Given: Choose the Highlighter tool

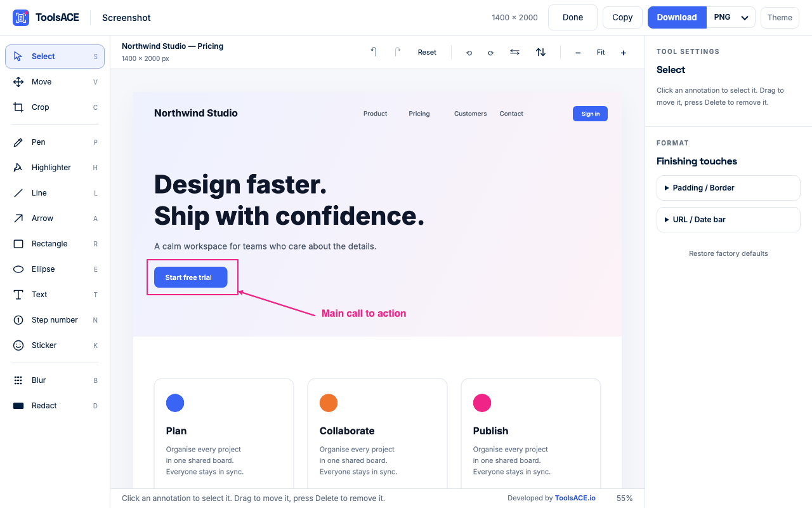Looking at the screenshot, I should click(55, 168).
